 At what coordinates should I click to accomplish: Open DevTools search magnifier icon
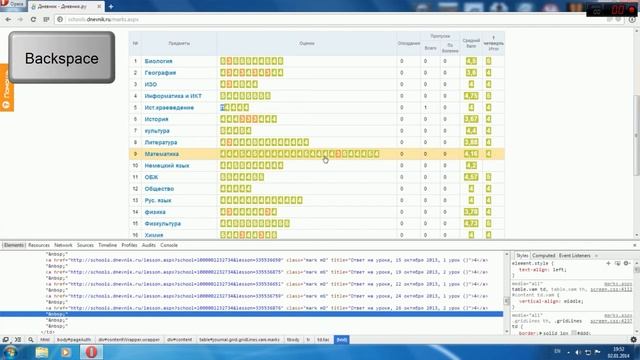pyautogui.click(x=31, y=340)
